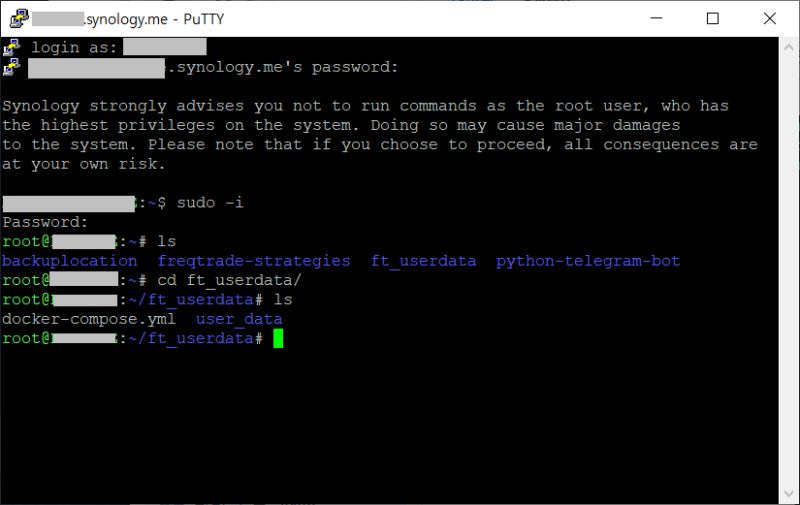Open the PuTTY system menu icon in the title bar
This screenshot has height=505, width=800.
[x=14, y=18]
